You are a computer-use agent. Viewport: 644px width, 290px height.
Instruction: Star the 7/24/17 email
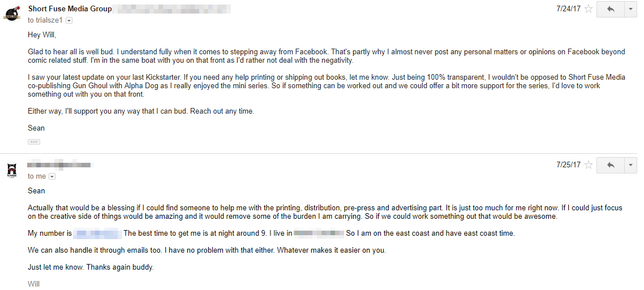point(589,9)
